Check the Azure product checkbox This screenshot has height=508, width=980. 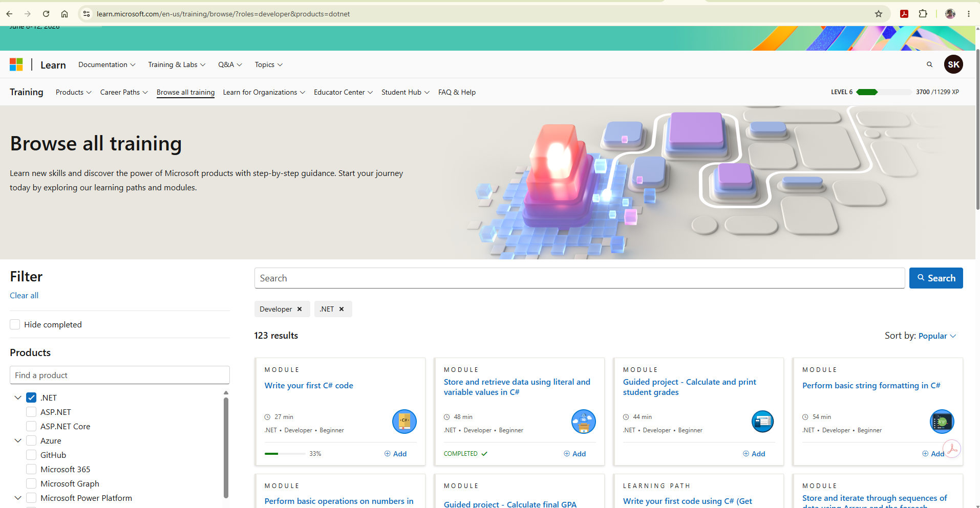click(31, 440)
